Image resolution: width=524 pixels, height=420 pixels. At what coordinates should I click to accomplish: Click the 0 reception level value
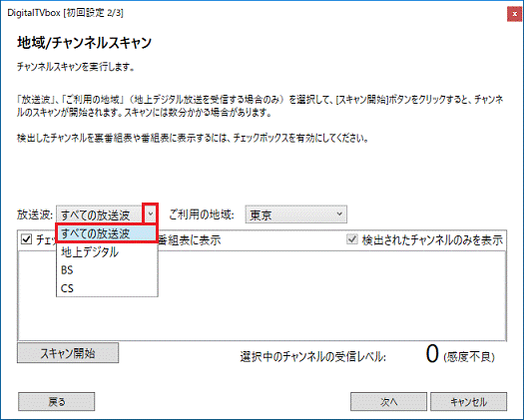pos(432,354)
